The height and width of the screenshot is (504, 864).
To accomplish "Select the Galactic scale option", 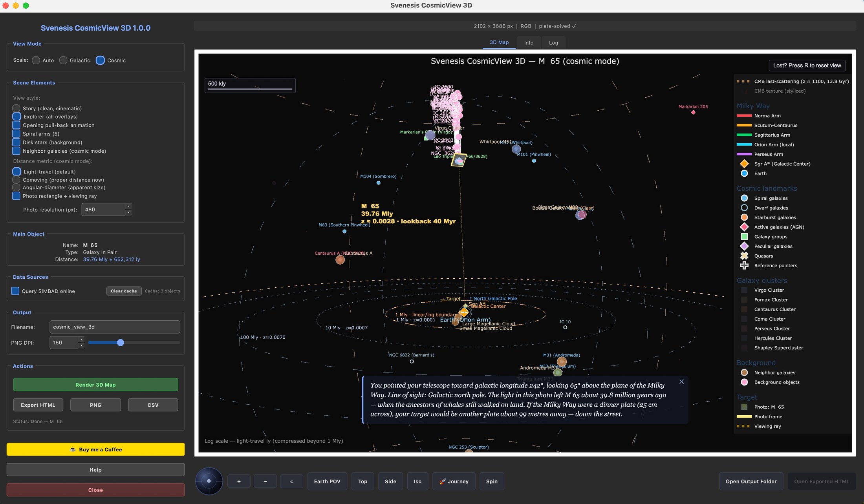I will coord(63,60).
